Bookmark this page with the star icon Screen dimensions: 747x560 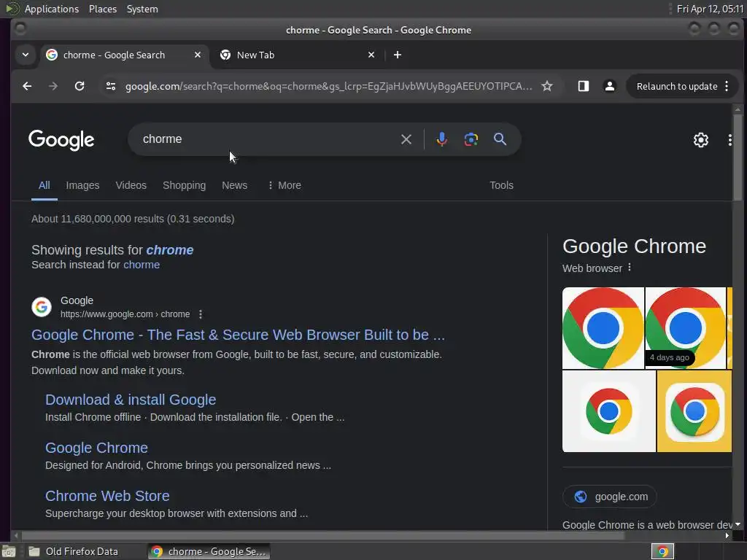(547, 86)
